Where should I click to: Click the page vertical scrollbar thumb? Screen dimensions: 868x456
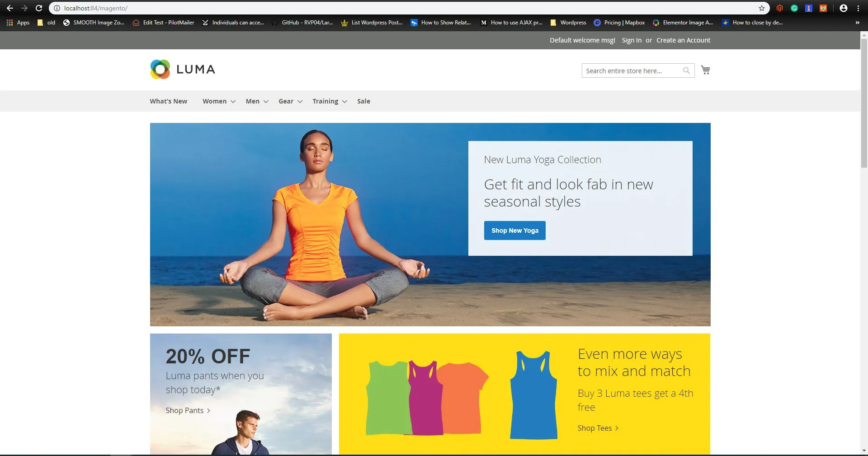coord(864,103)
